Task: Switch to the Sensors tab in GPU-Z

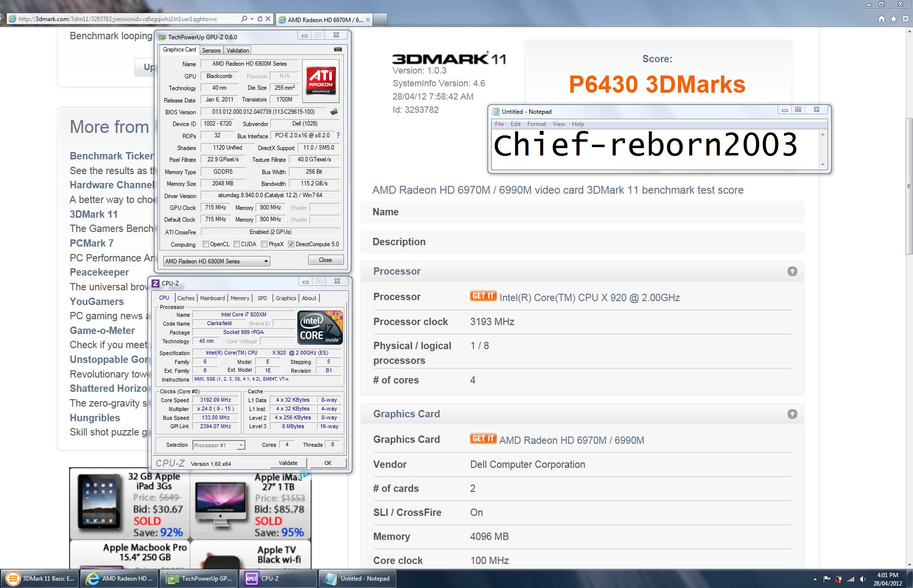Action: tap(211, 50)
